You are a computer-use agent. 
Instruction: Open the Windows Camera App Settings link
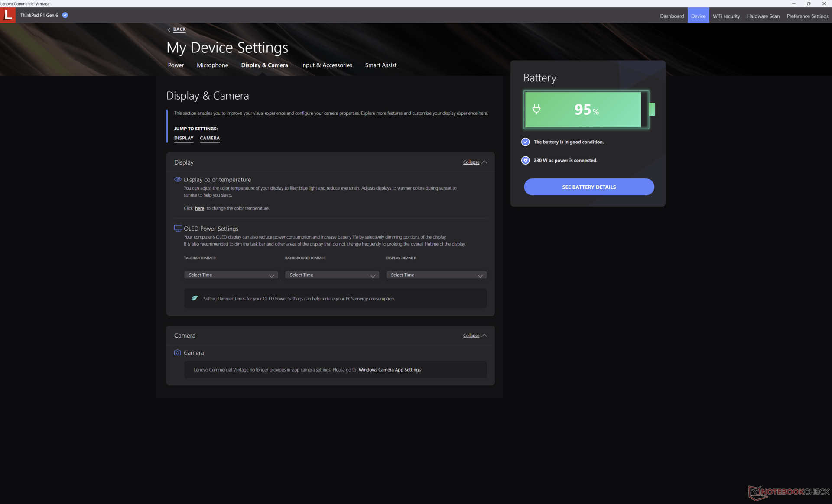389,370
